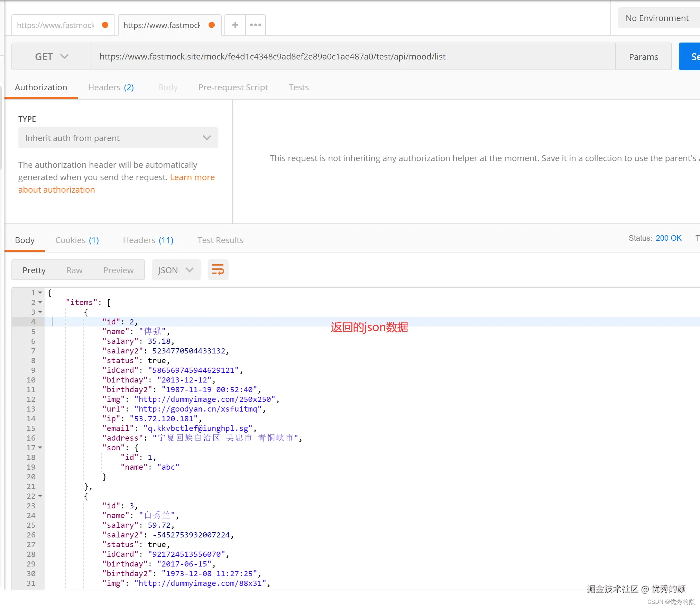Screen dimensions: 700x608
Task: Open the Pre-request Script tab
Action: point(233,87)
